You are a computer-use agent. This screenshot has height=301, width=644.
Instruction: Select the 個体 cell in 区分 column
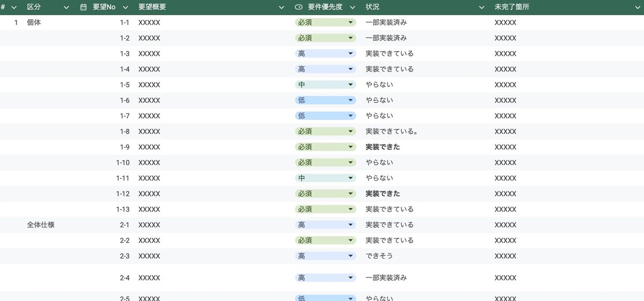click(34, 23)
